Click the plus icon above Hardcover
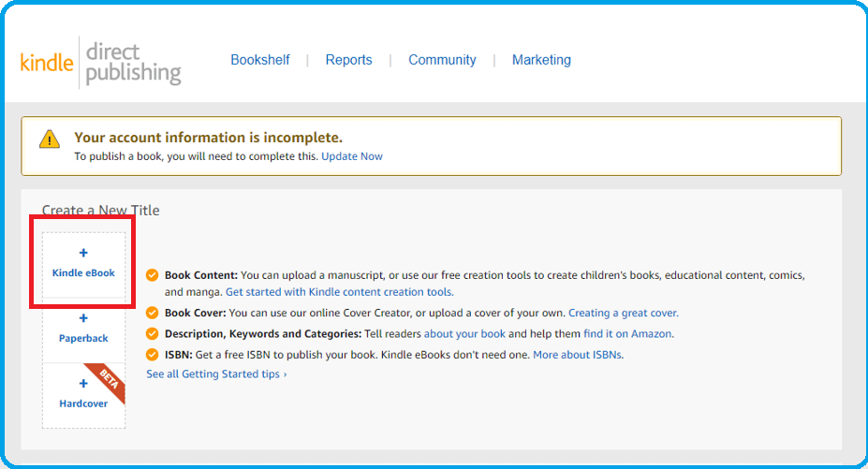 tap(83, 384)
